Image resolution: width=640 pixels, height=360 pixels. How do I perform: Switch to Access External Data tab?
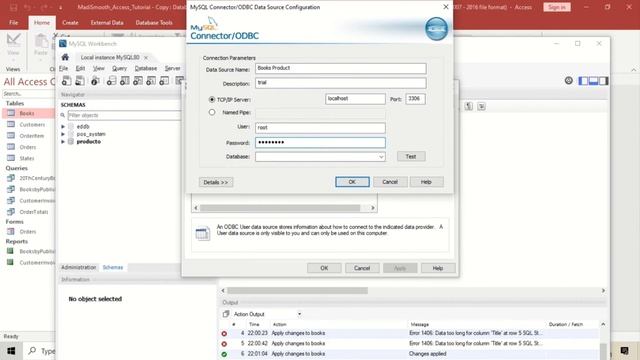click(107, 22)
